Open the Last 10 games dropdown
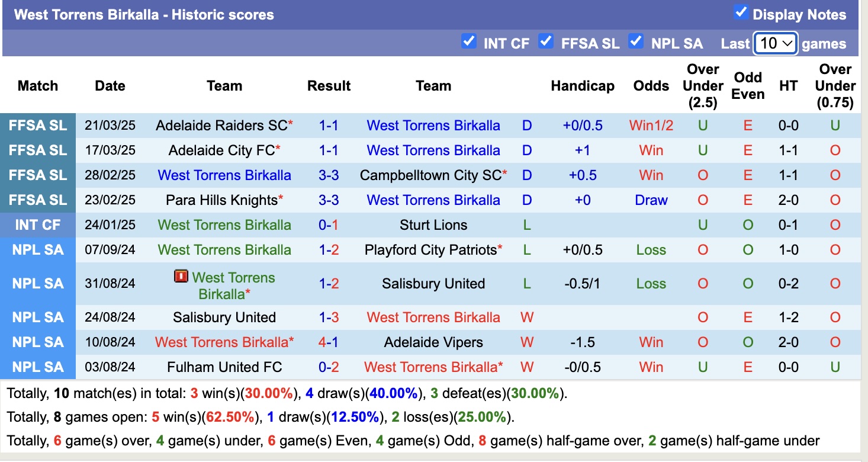The height and width of the screenshot is (462, 868). pos(775,43)
